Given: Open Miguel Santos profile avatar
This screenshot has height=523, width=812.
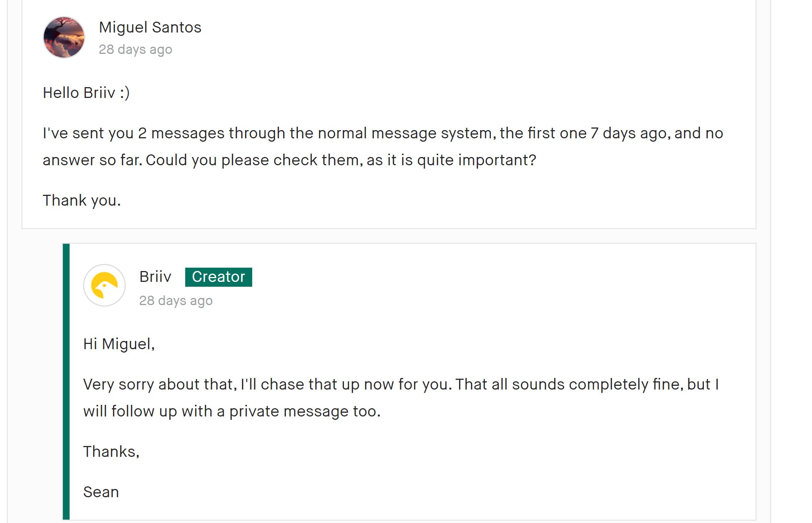Looking at the screenshot, I should [x=64, y=37].
